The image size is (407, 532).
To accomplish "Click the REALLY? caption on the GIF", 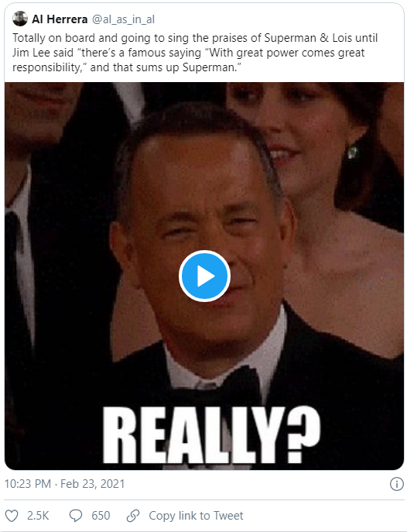I will coord(210,435).
